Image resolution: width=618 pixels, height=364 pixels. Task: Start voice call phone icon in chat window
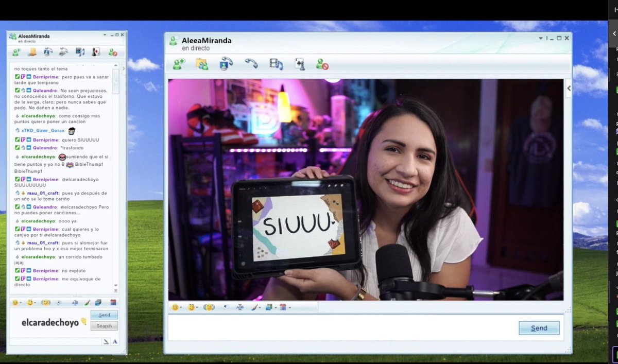[63, 52]
